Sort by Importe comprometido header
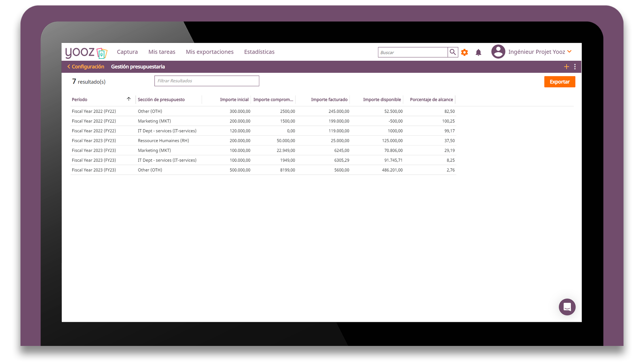 point(273,100)
